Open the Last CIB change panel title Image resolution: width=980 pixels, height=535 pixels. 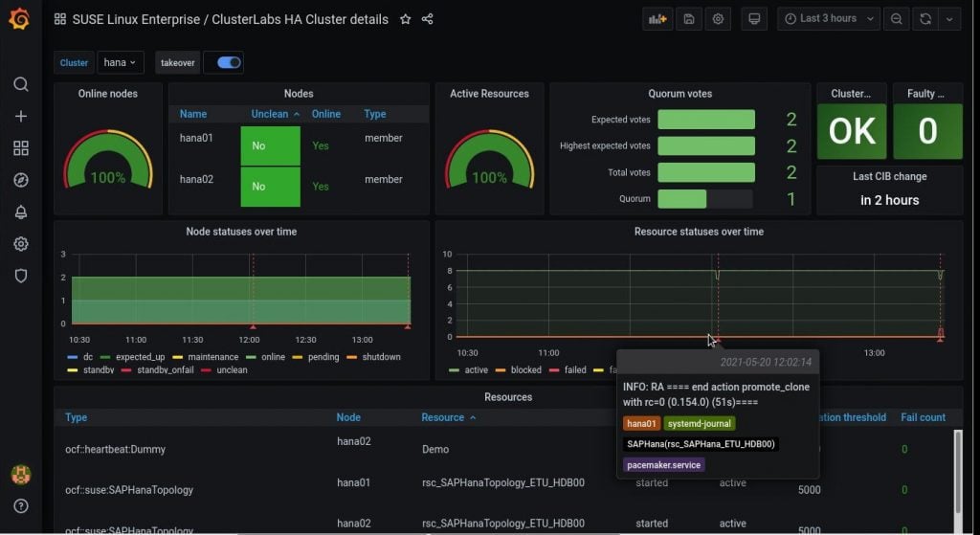pyautogui.click(x=889, y=176)
